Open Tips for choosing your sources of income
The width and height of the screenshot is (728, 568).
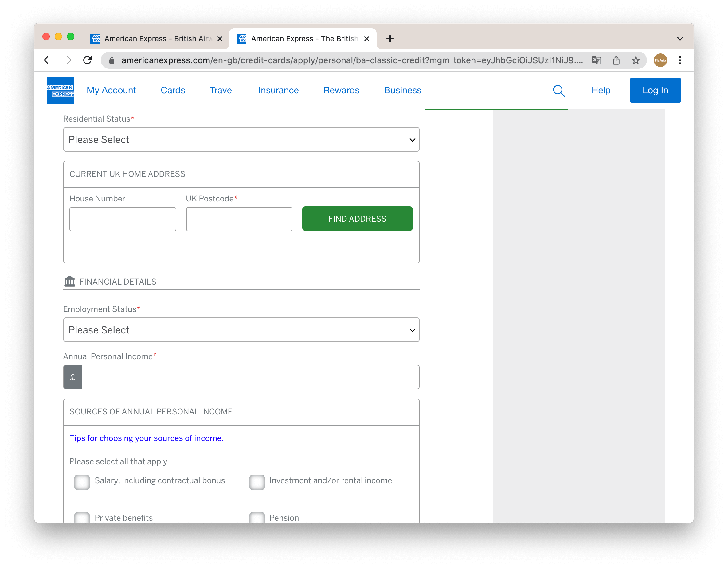146,438
